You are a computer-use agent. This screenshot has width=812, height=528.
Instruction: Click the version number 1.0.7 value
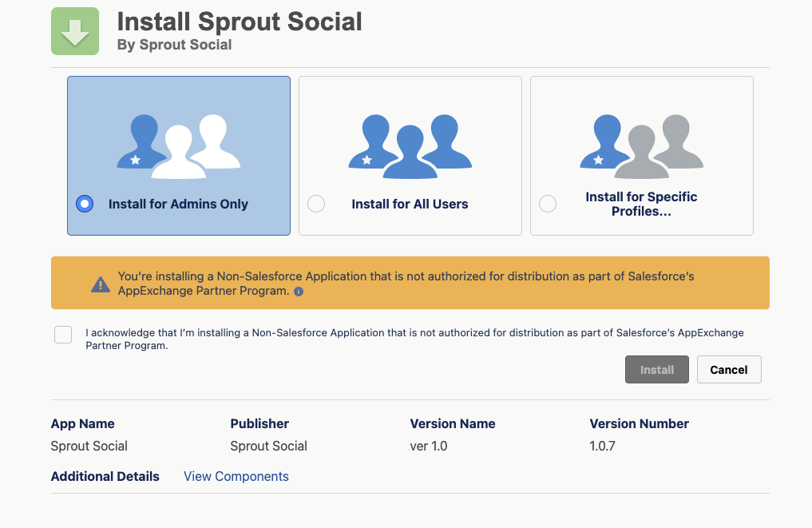602,446
